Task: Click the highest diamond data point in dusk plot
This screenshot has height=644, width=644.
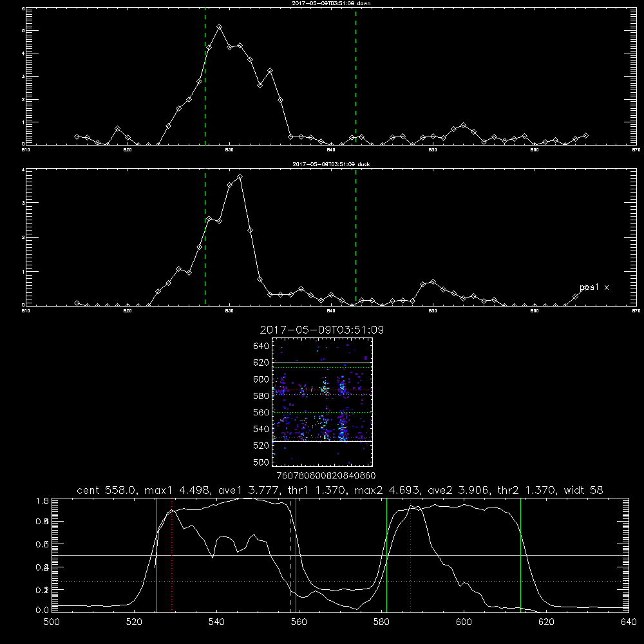Action: tap(240, 177)
